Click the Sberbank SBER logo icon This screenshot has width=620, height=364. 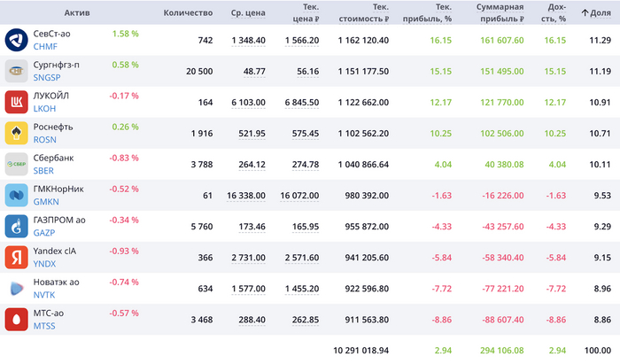[x=18, y=164]
